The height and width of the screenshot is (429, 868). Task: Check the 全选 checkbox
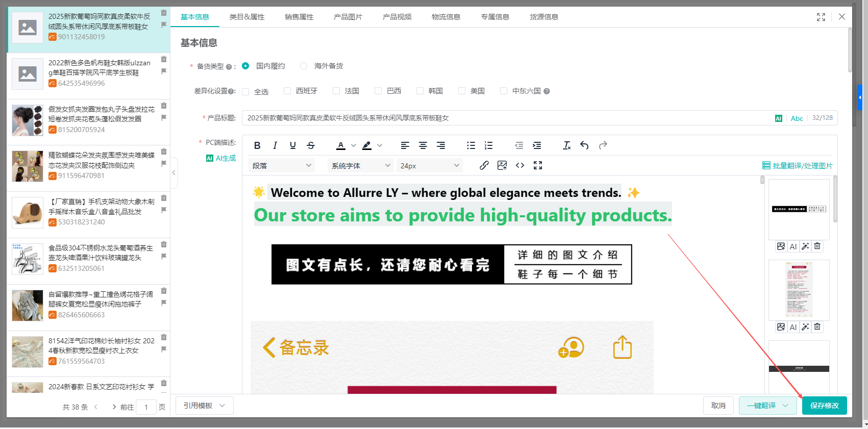pos(245,92)
